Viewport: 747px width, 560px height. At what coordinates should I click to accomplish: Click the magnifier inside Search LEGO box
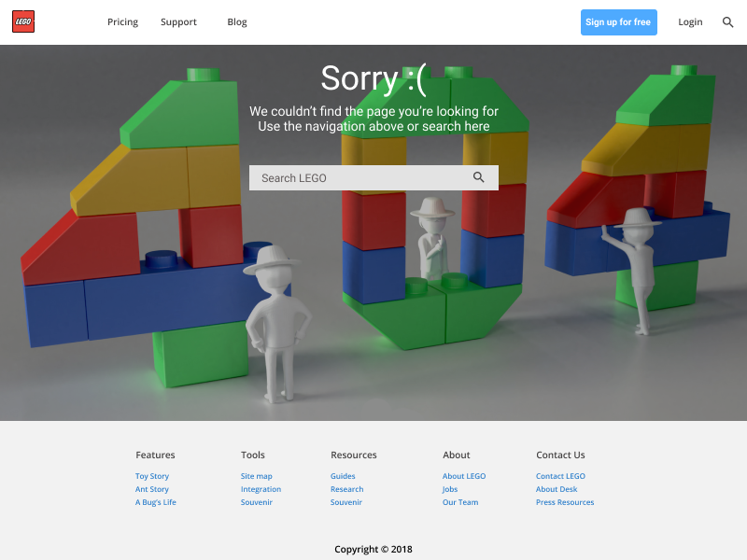(479, 177)
